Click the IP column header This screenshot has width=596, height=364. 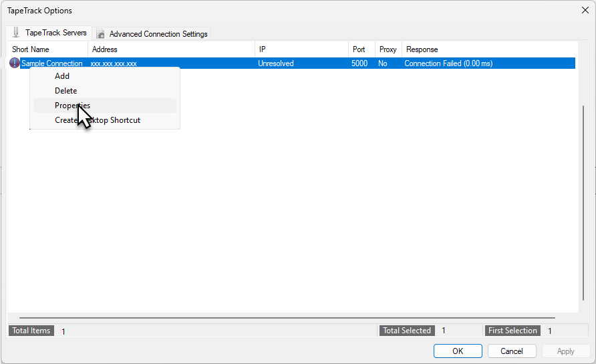pyautogui.click(x=302, y=49)
